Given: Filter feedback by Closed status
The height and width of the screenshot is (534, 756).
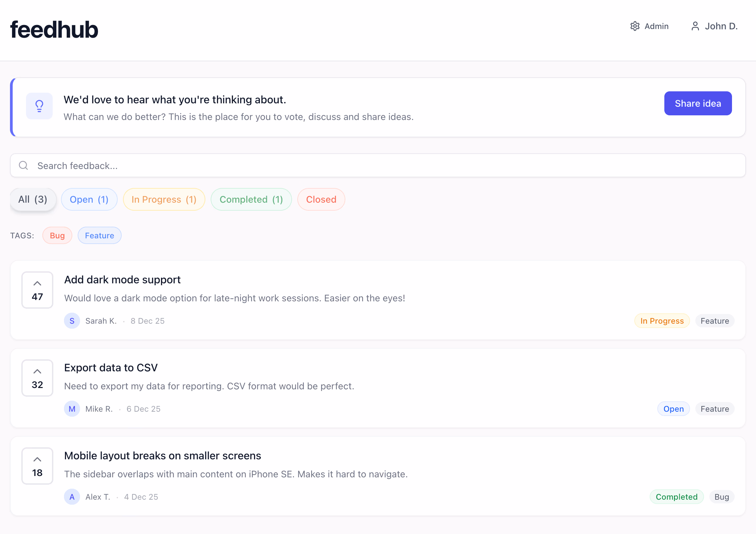Looking at the screenshot, I should click(321, 199).
